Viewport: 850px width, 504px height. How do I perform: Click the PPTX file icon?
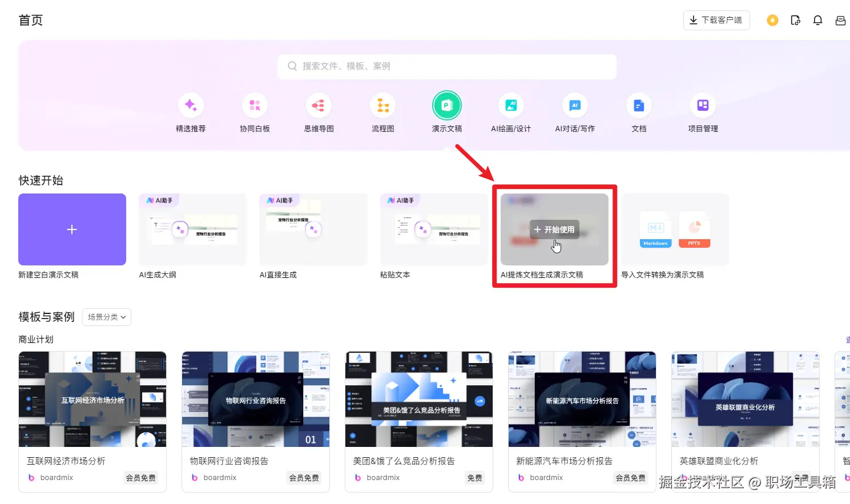694,229
